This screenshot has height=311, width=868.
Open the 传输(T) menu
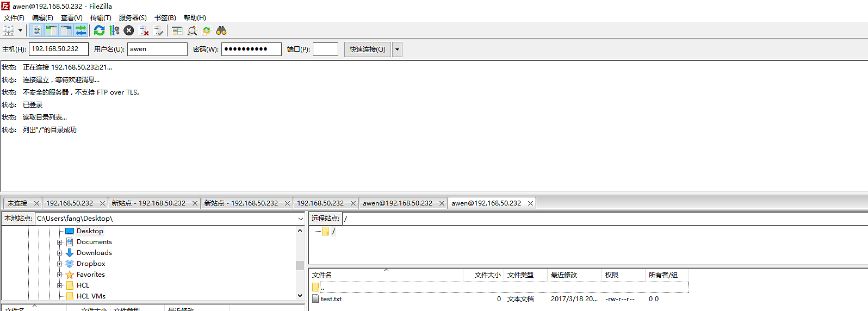(x=101, y=18)
